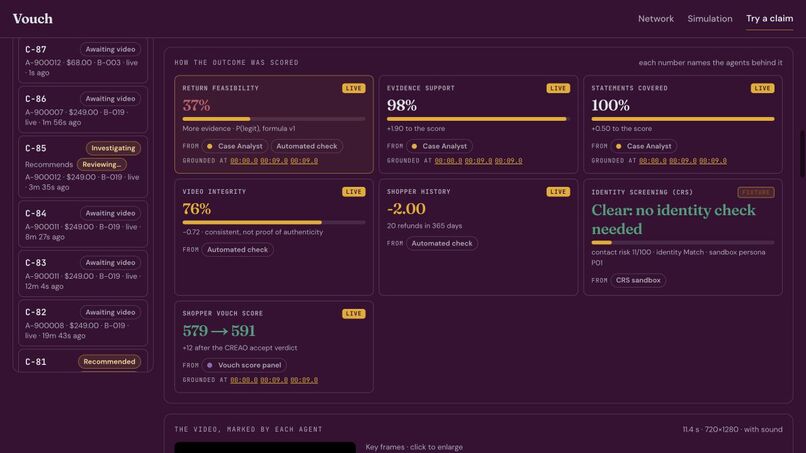Click LIVE badge on Statements Covered card

pos(762,88)
